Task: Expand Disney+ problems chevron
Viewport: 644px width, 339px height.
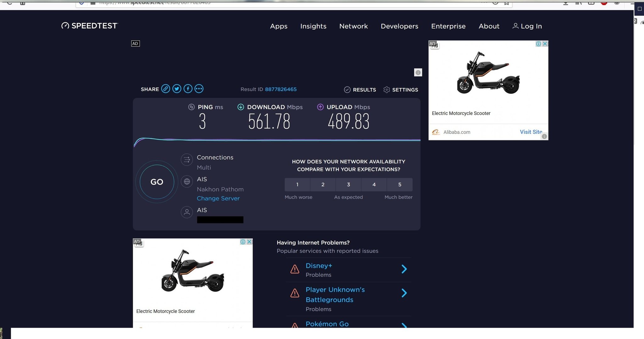Action: coord(404,269)
